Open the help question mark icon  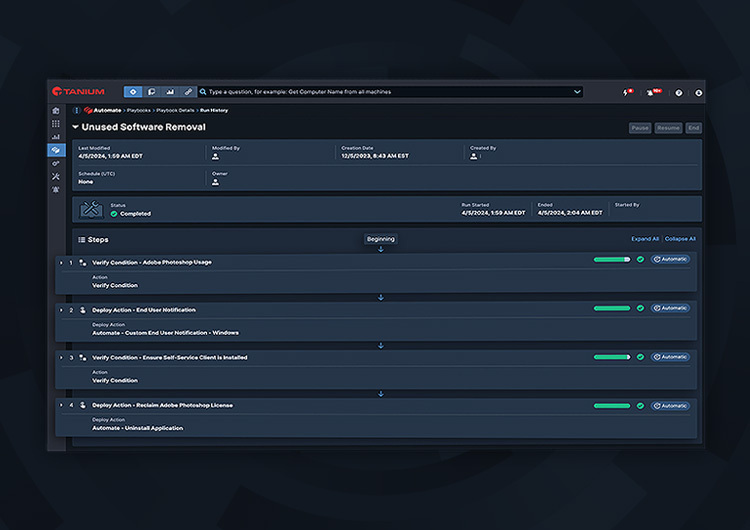(678, 93)
